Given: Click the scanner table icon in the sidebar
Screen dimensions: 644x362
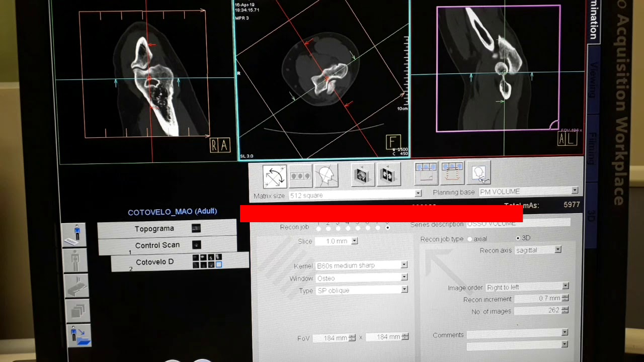Looking at the screenshot, I should [77, 285].
